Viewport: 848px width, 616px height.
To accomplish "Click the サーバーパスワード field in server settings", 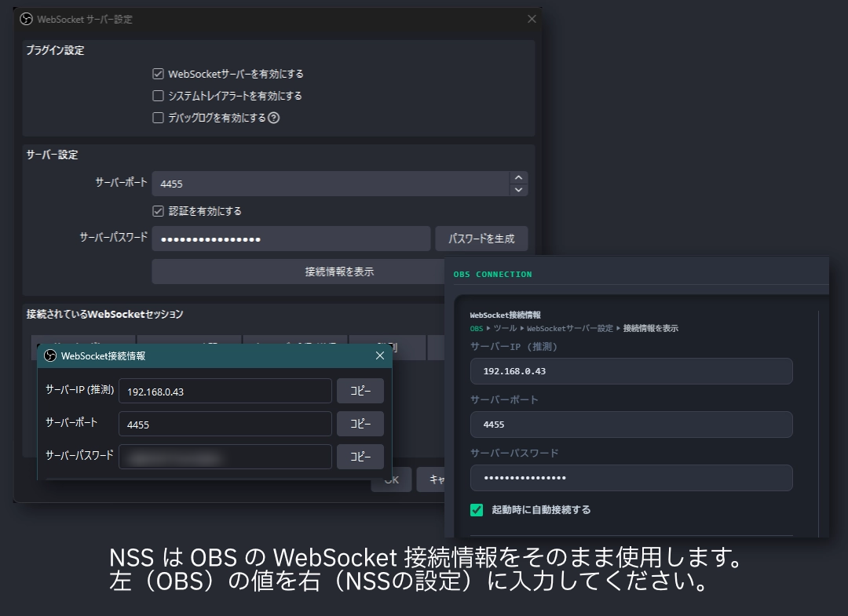I will [x=291, y=239].
